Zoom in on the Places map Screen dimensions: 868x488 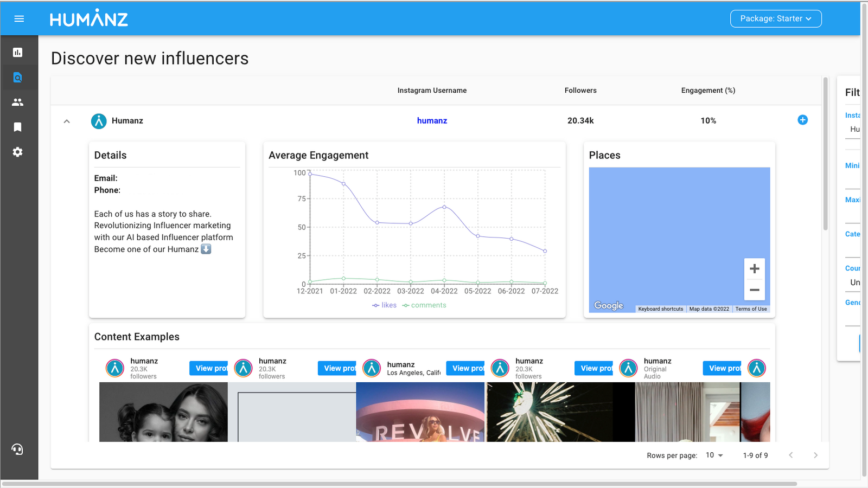[755, 269]
